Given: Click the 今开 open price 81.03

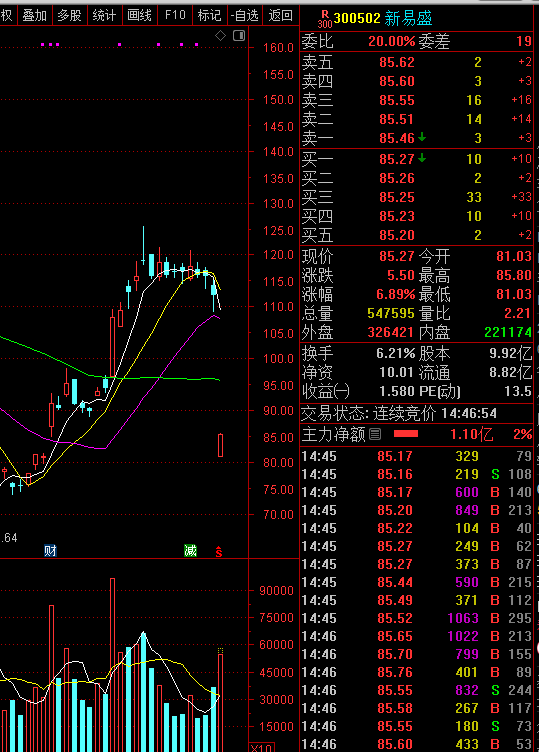Looking at the screenshot, I should click(x=514, y=256).
